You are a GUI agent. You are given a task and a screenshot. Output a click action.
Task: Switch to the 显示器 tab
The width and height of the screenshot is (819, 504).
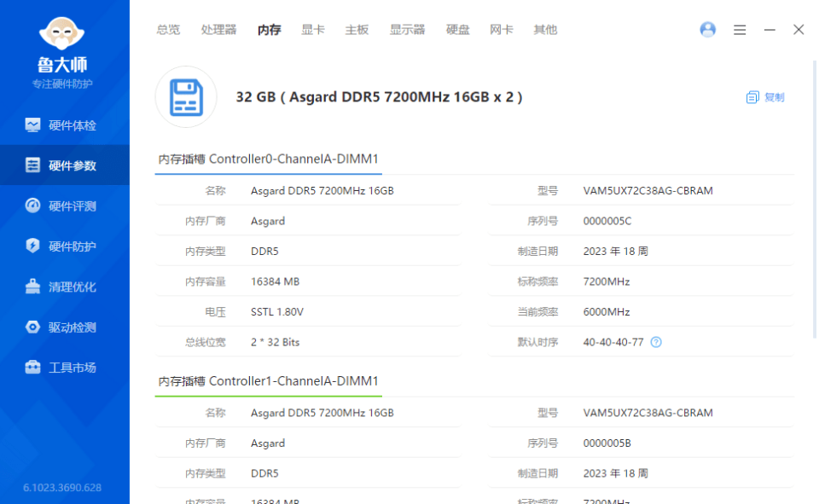pyautogui.click(x=408, y=30)
